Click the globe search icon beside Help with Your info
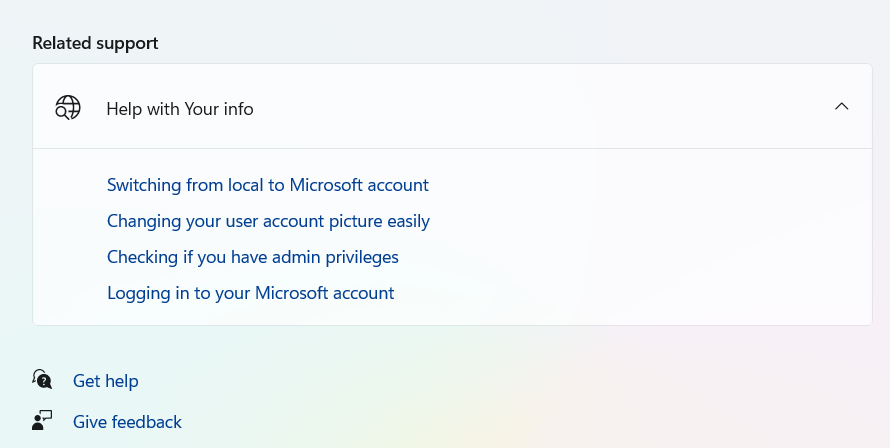Viewport: 890px width, 448px height. click(68, 107)
